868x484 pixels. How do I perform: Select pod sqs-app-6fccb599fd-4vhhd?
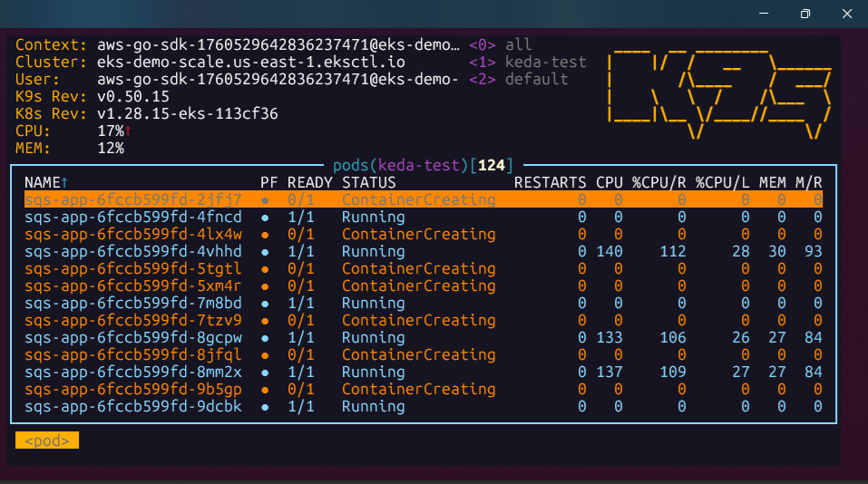(x=132, y=252)
